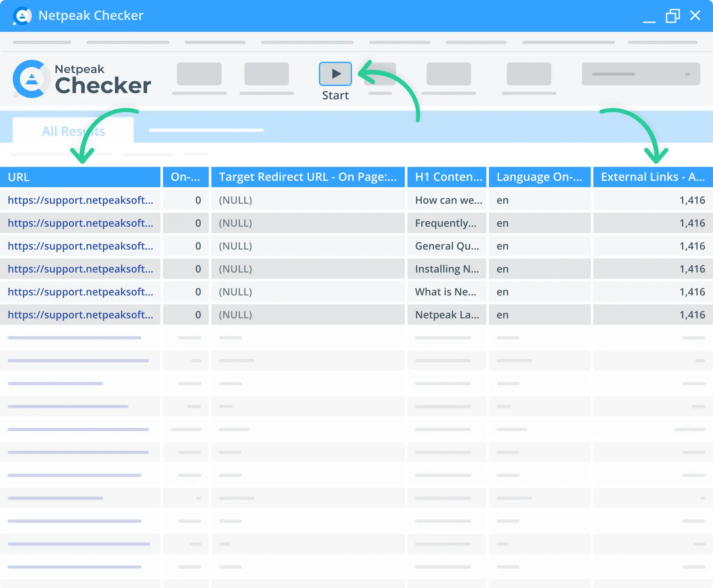Sort by Target Redirect URL column header
The width and height of the screenshot is (713, 588).
tap(308, 177)
